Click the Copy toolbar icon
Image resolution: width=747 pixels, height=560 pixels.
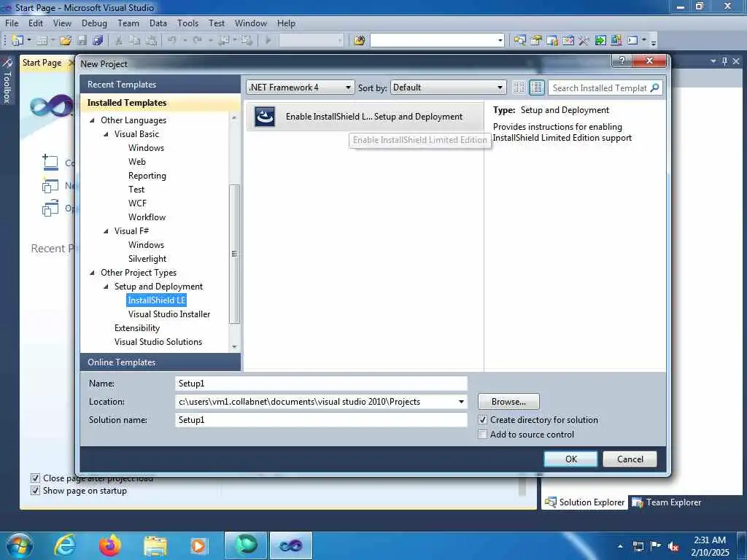pos(135,41)
